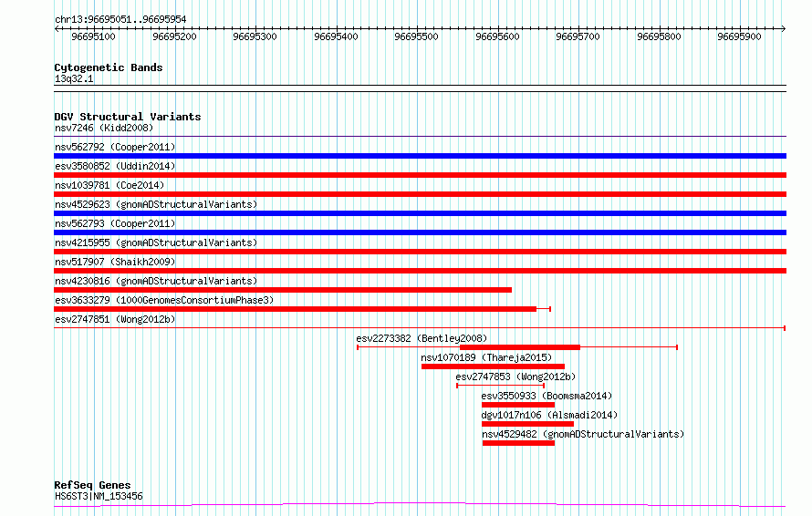Open the esv3580852 (Uddin2014) variant label
The height and width of the screenshot is (516, 812).
(x=115, y=166)
